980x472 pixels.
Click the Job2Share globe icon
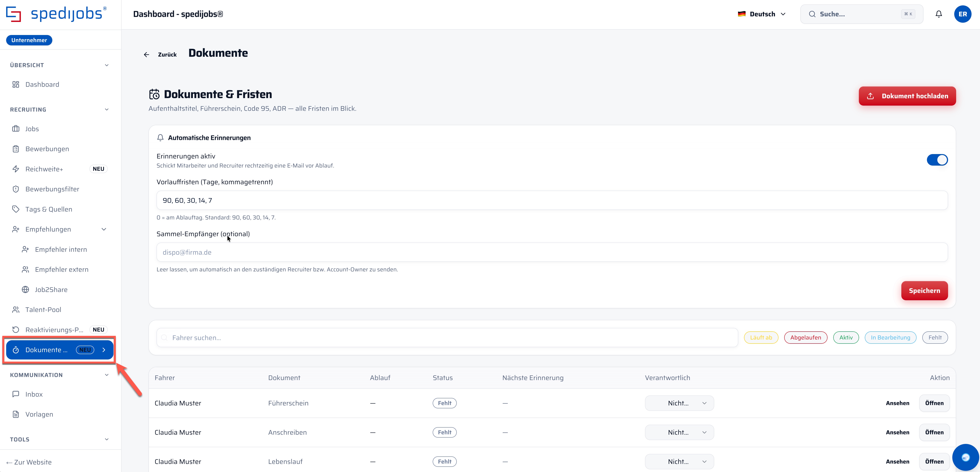pyautogui.click(x=26, y=290)
